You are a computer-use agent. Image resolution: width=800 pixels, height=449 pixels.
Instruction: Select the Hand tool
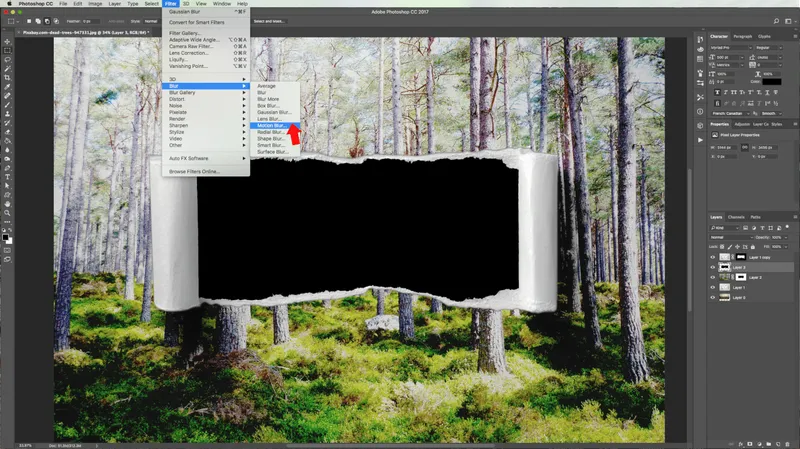click(7, 204)
